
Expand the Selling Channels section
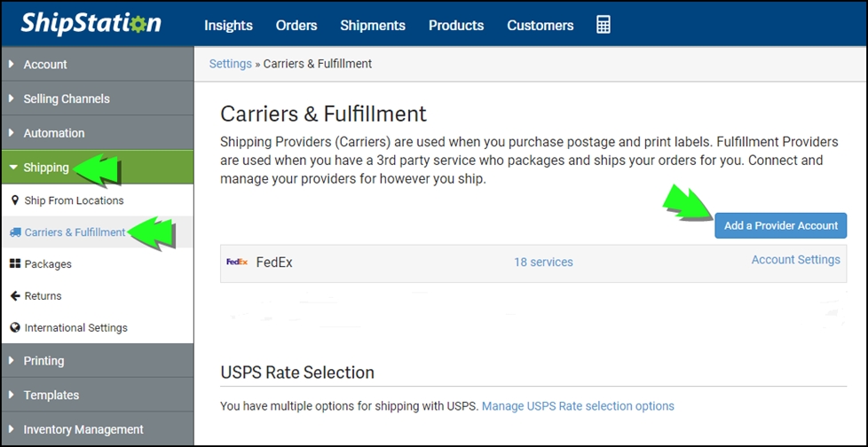[98, 98]
